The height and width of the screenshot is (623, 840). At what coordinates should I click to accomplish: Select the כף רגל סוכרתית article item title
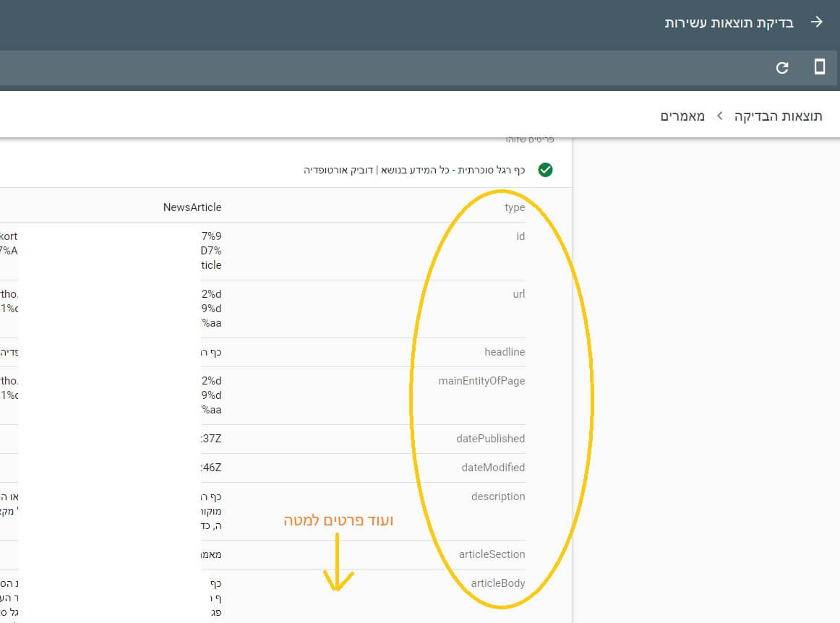[414, 170]
